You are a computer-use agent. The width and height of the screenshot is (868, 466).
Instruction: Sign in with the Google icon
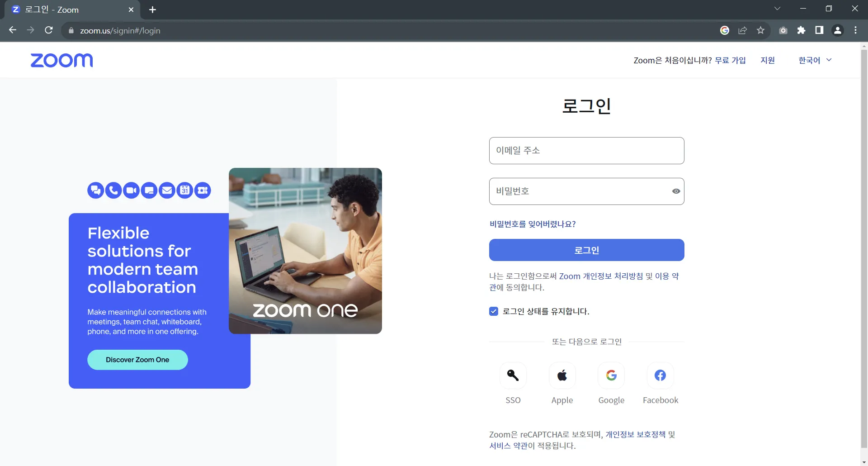click(611, 376)
